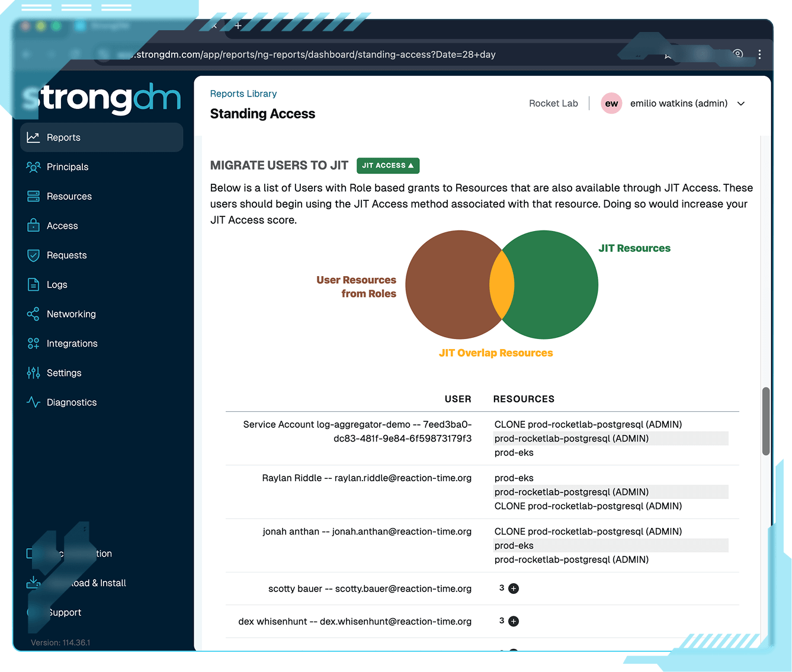Expand resources for scotty bauer
This screenshot has width=792, height=672.
pyautogui.click(x=514, y=588)
